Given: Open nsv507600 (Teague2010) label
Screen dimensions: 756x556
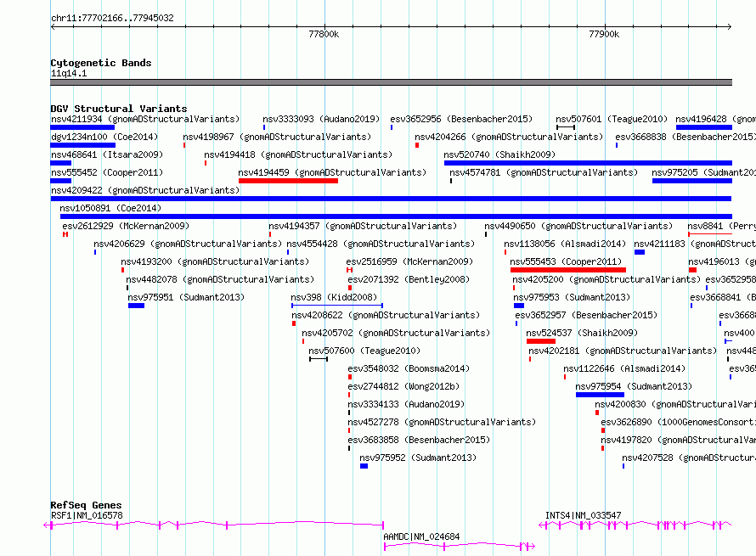Looking at the screenshot, I should [x=364, y=351].
